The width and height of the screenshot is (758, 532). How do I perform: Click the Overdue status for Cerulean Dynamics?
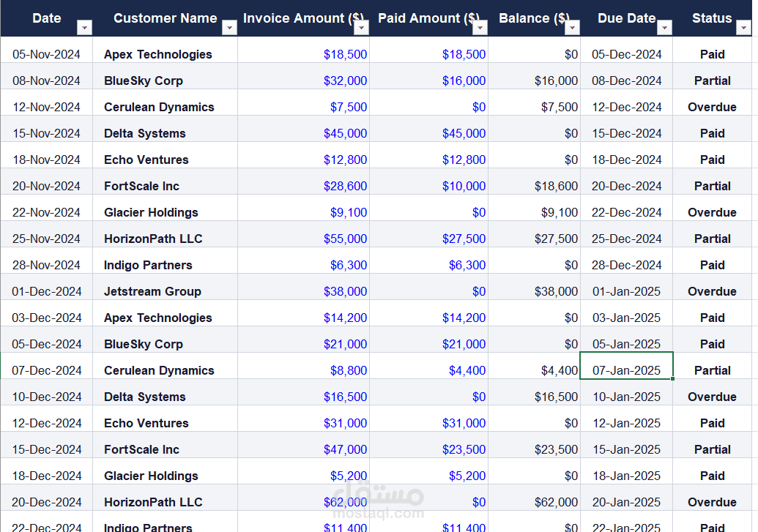(712, 107)
